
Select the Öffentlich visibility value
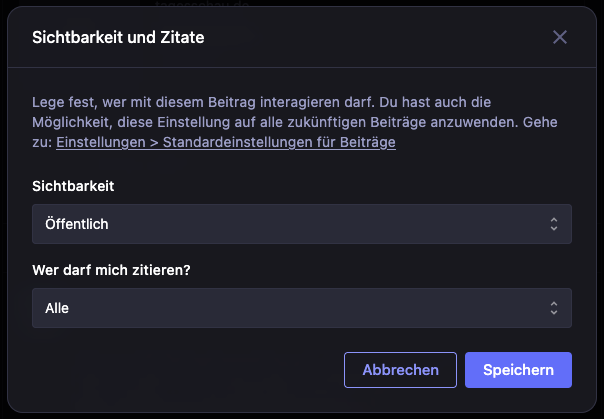[77, 224]
